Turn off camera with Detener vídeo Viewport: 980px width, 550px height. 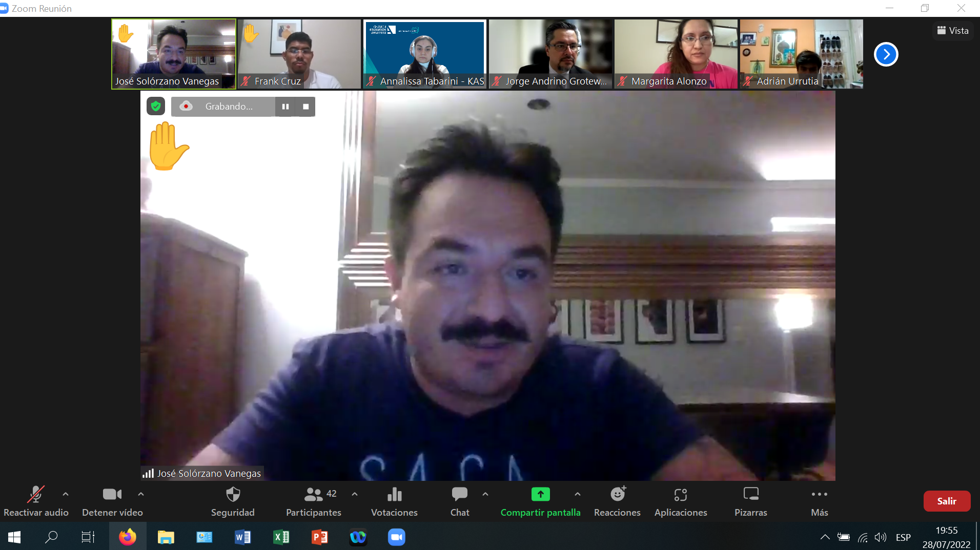(x=112, y=495)
